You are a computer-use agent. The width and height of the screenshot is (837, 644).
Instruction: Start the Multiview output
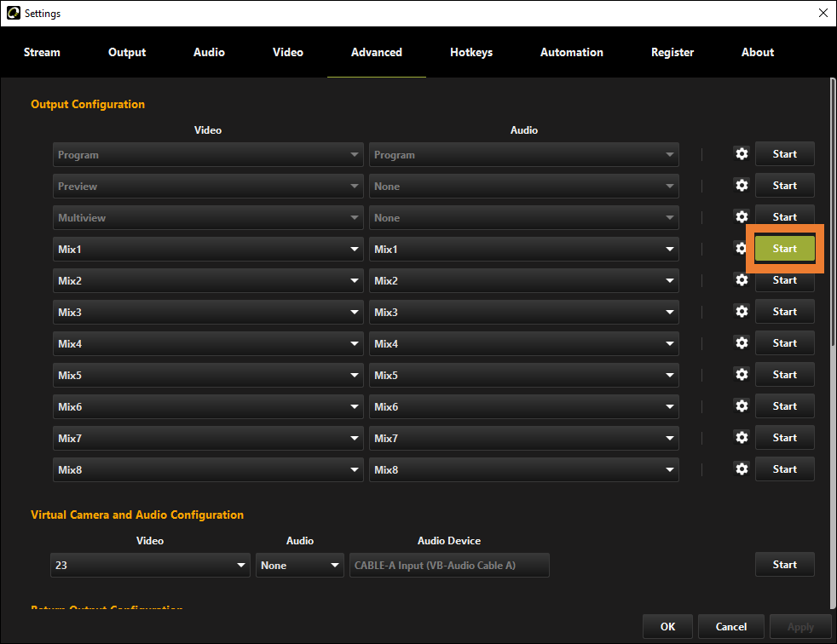click(x=785, y=216)
